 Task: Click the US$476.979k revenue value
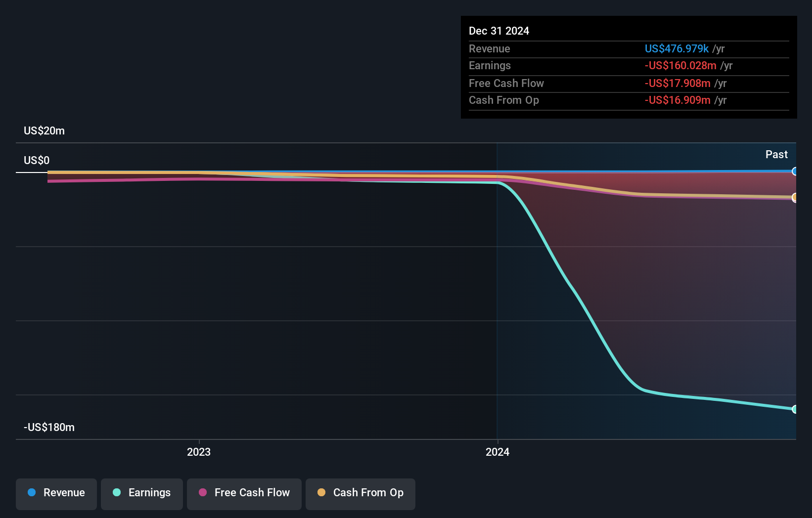pyautogui.click(x=677, y=48)
